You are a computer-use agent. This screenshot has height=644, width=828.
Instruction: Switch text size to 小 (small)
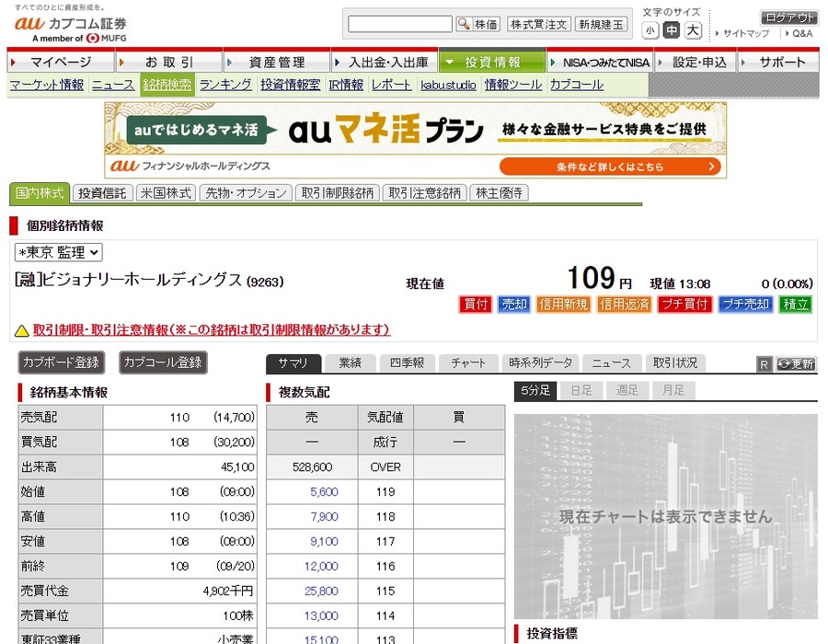(650, 29)
